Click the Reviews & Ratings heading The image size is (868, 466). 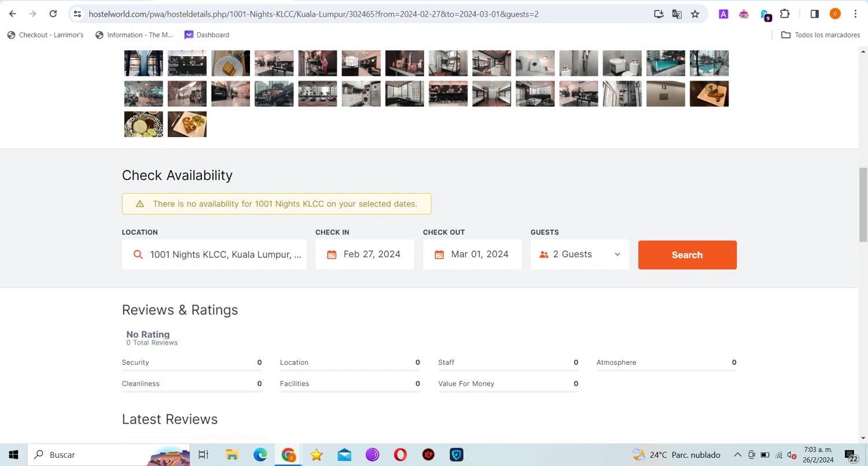pyautogui.click(x=180, y=310)
